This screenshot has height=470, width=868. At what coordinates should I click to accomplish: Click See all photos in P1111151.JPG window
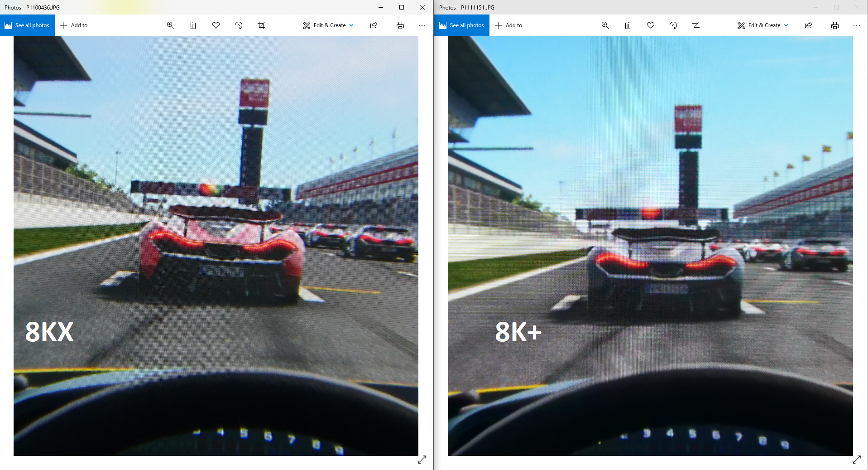[462, 25]
